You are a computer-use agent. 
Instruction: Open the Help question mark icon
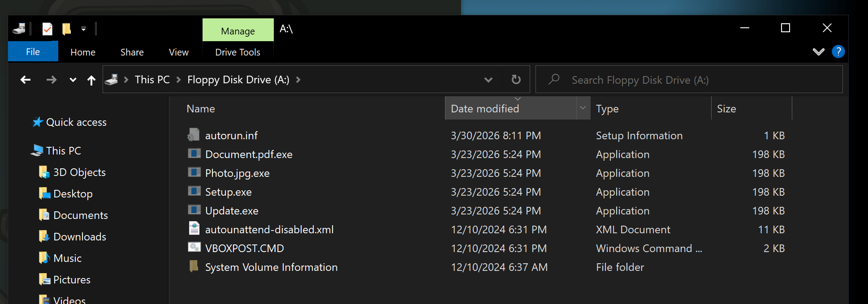[838, 51]
